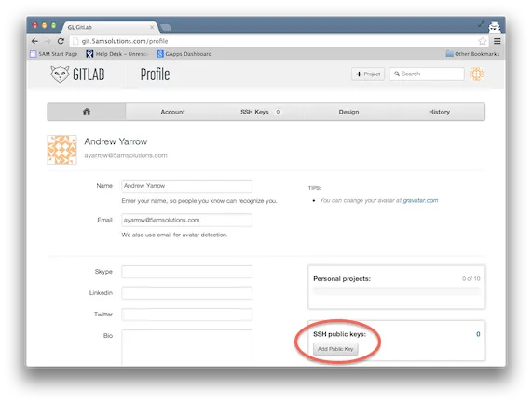Screen dimensions: 532x403
Task: Click the Add Public Key button
Action: point(335,349)
